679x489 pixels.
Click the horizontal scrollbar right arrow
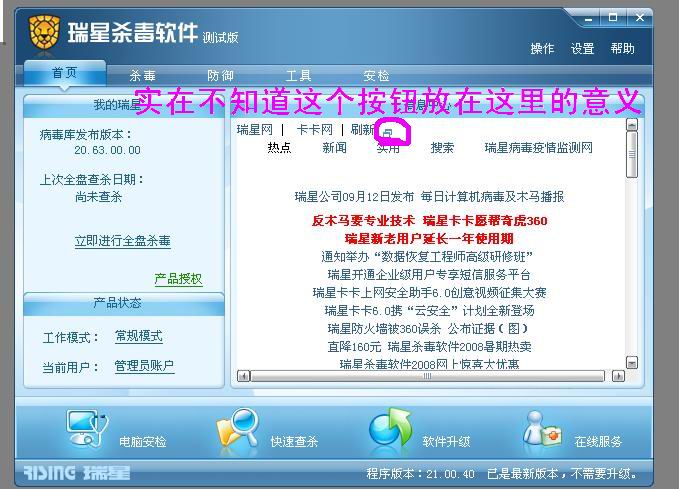coord(618,376)
